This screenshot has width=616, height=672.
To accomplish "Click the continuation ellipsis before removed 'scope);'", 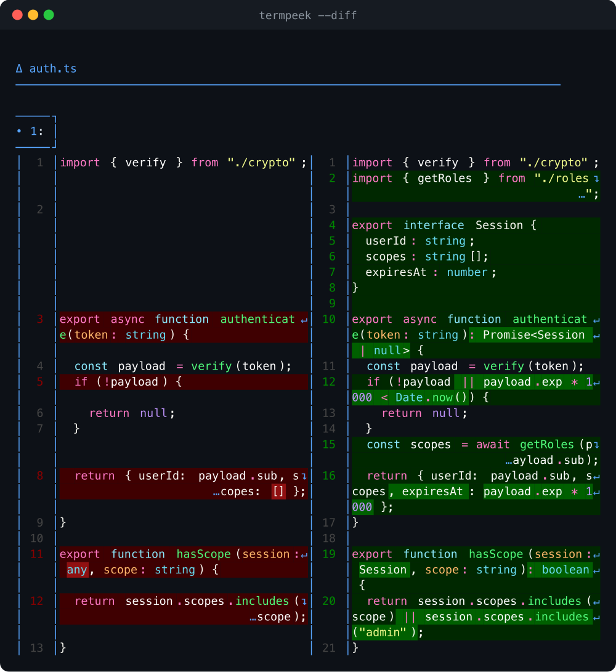I will click(253, 618).
